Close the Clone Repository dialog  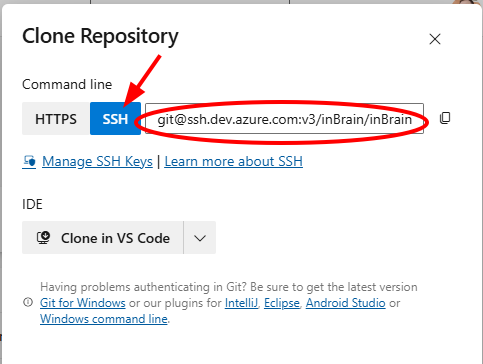point(435,39)
